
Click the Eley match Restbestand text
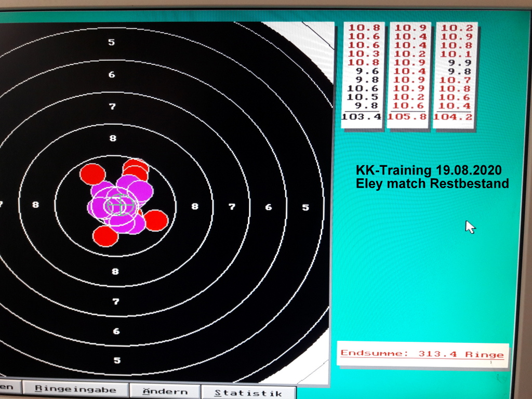432,183
